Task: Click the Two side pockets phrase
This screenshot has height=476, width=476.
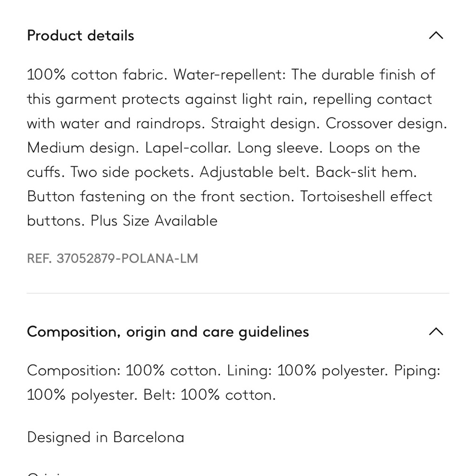Action: (x=132, y=172)
